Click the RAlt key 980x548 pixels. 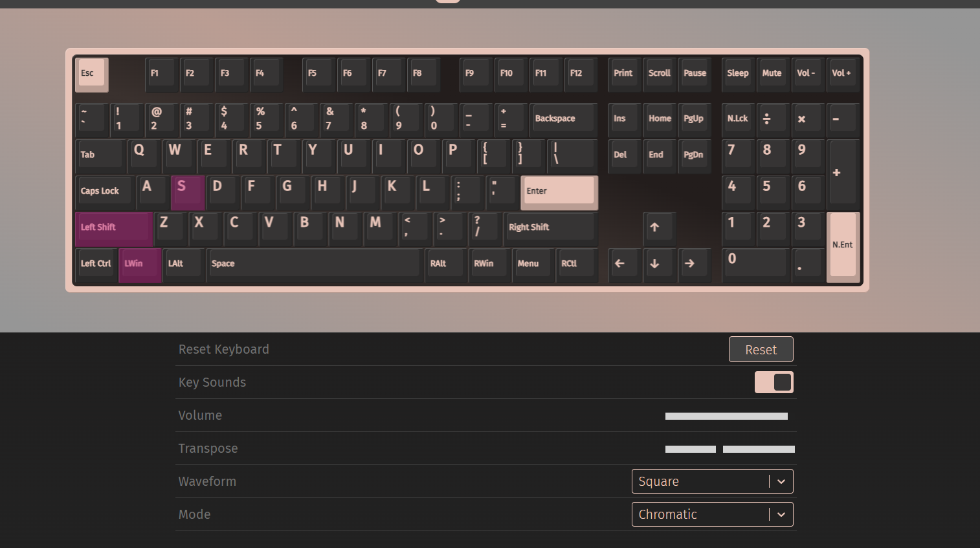click(x=446, y=265)
